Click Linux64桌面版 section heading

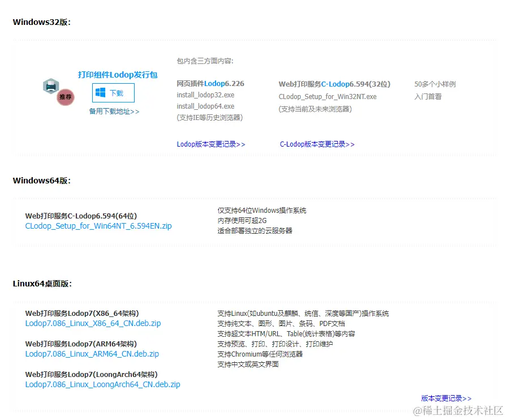point(42,284)
